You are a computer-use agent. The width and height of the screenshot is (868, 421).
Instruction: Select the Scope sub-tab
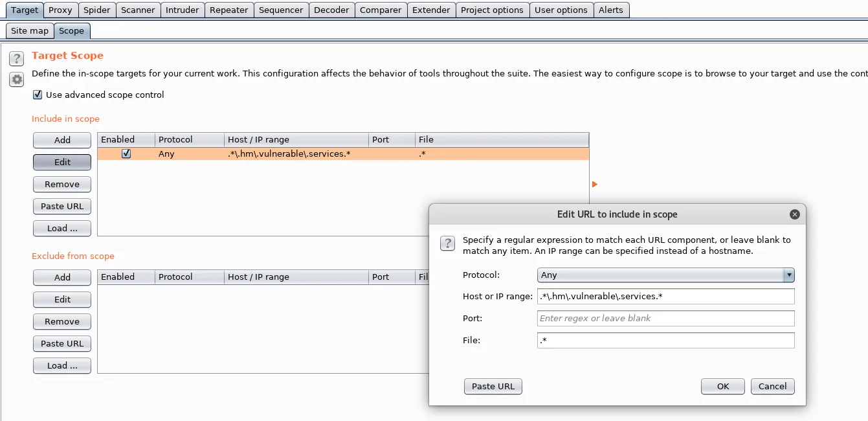(71, 30)
